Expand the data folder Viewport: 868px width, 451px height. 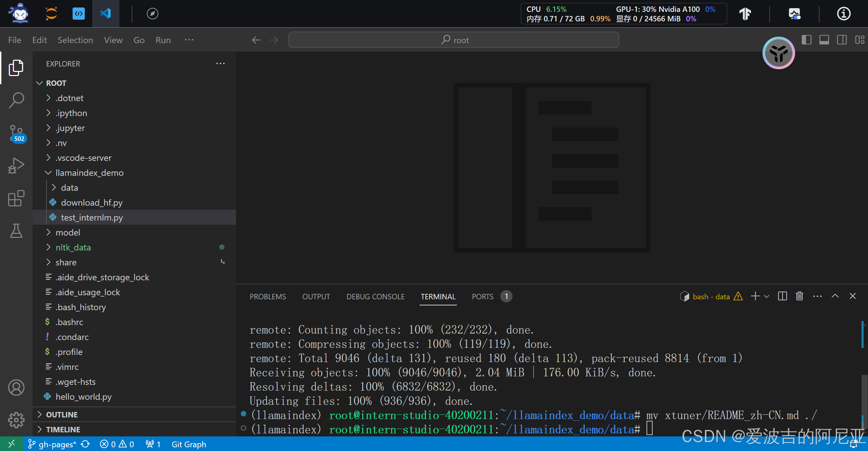click(70, 188)
